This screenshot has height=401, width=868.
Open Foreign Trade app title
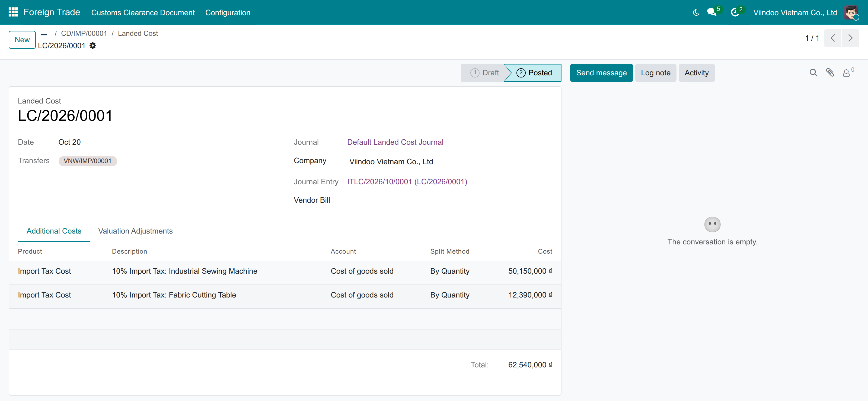pos(52,12)
